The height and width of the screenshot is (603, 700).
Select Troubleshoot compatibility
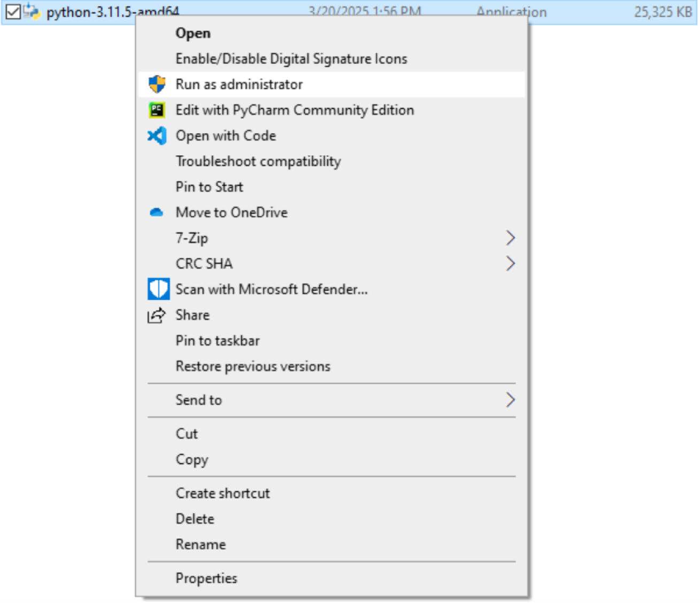point(258,161)
